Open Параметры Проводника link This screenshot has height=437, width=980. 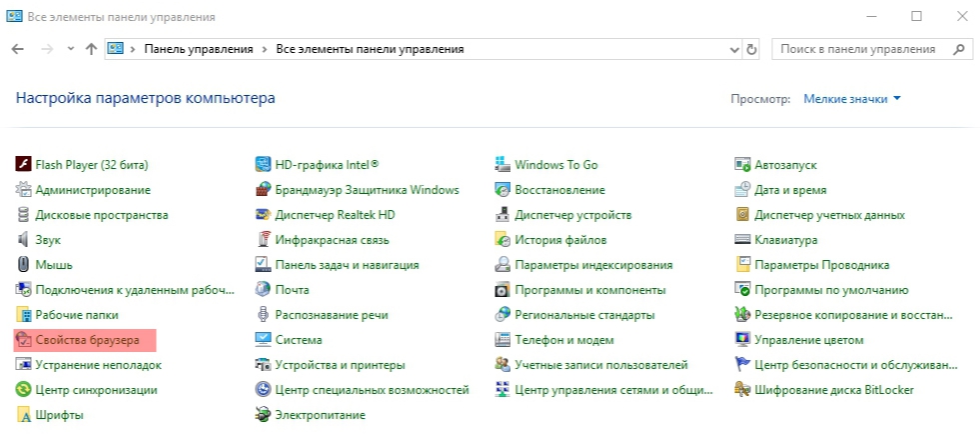coord(822,265)
